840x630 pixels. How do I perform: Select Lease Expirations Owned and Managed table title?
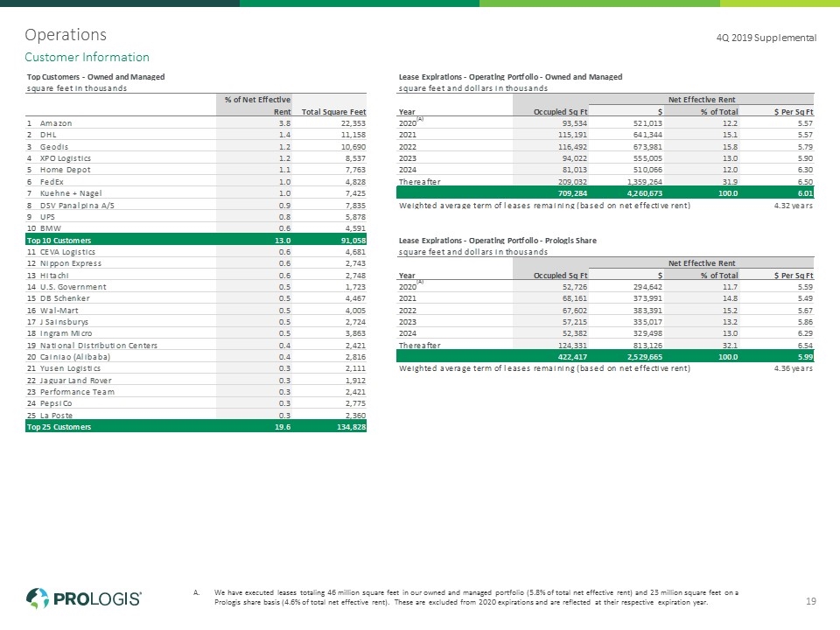point(510,77)
